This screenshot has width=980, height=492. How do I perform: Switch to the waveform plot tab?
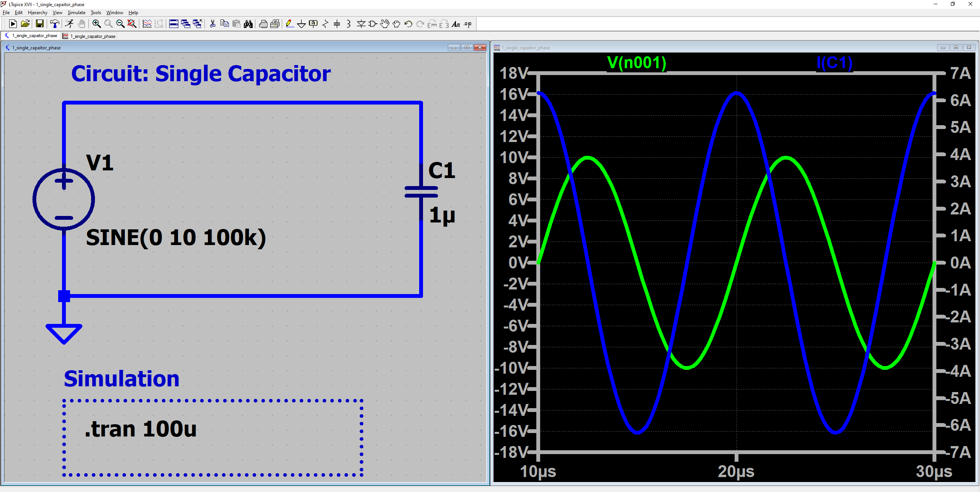click(89, 36)
